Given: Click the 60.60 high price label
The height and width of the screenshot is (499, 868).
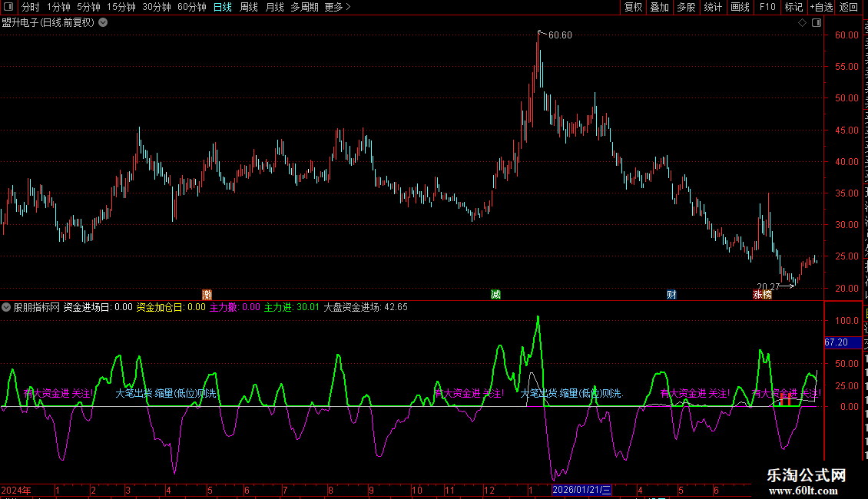Looking at the screenshot, I should [560, 35].
